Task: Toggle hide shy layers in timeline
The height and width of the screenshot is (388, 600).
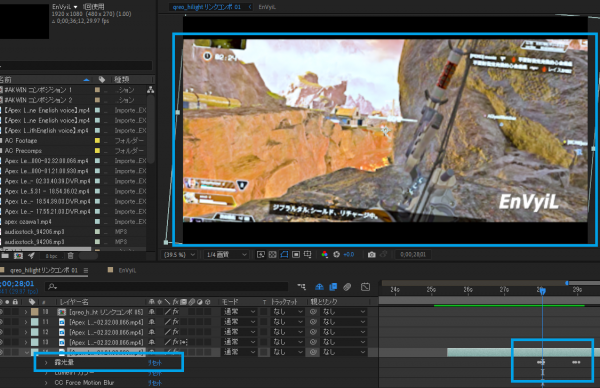Action: pyautogui.click(x=319, y=287)
